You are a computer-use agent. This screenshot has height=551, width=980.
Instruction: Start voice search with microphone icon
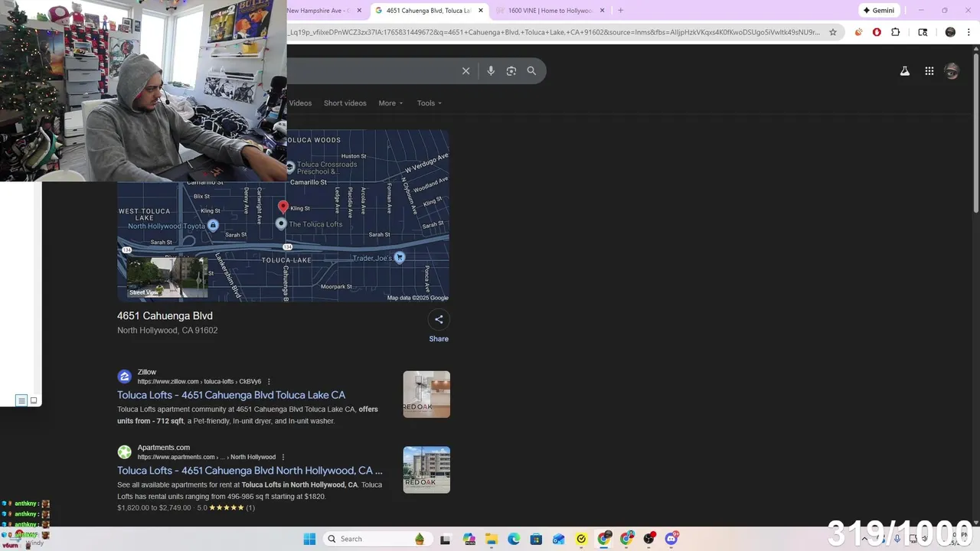click(491, 70)
